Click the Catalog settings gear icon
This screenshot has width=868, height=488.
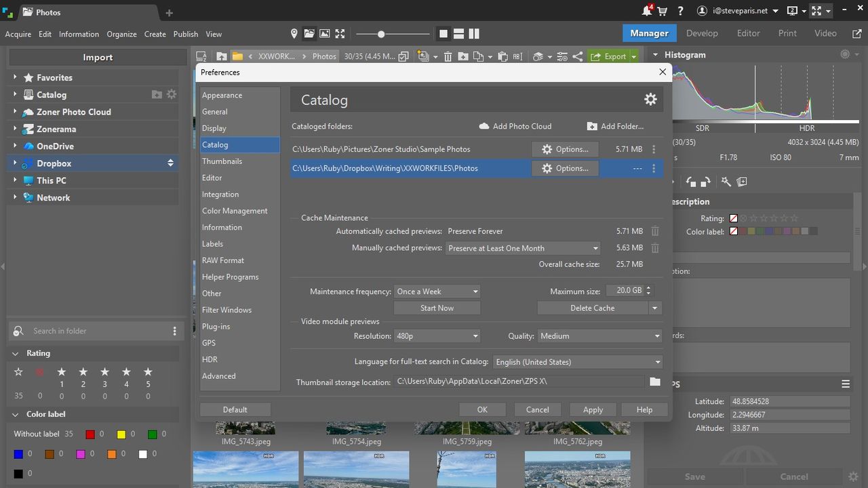650,100
